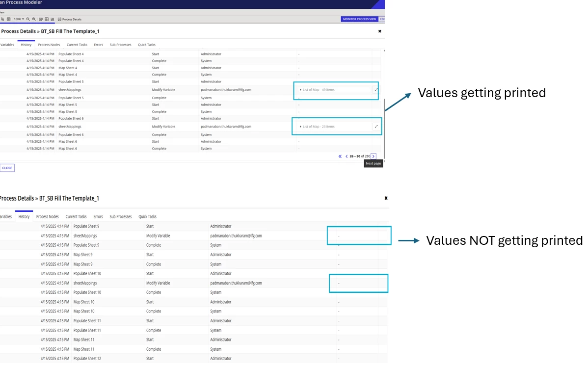
Task: Click the MONITOR PROCESS VIEW button
Action: [x=359, y=19]
